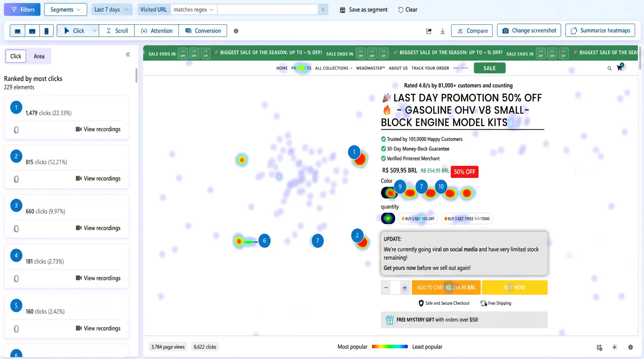
Task: Open Filters panel
Action: click(22, 10)
